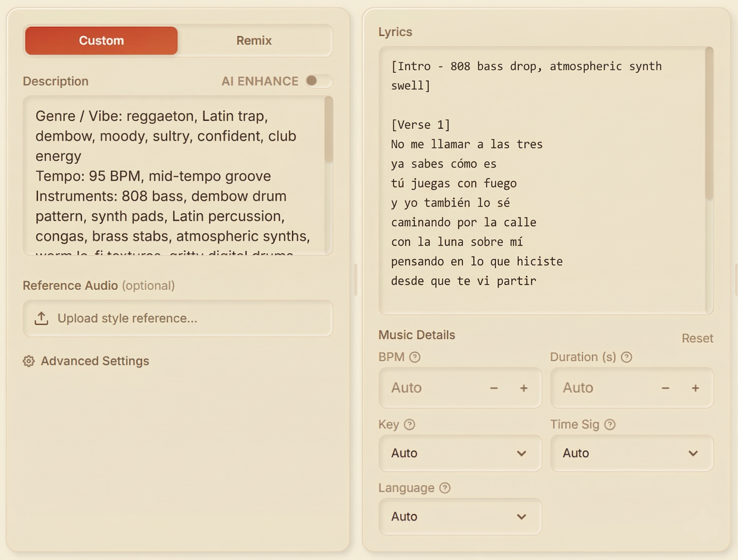Click the Key help question-mark icon
Image resolution: width=738 pixels, height=560 pixels.
[409, 424]
